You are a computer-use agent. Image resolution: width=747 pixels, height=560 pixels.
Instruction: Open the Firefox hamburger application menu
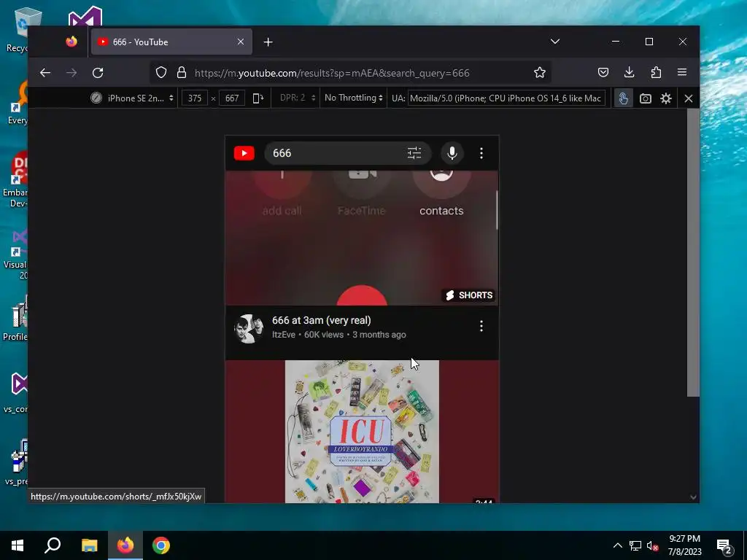[682, 72]
